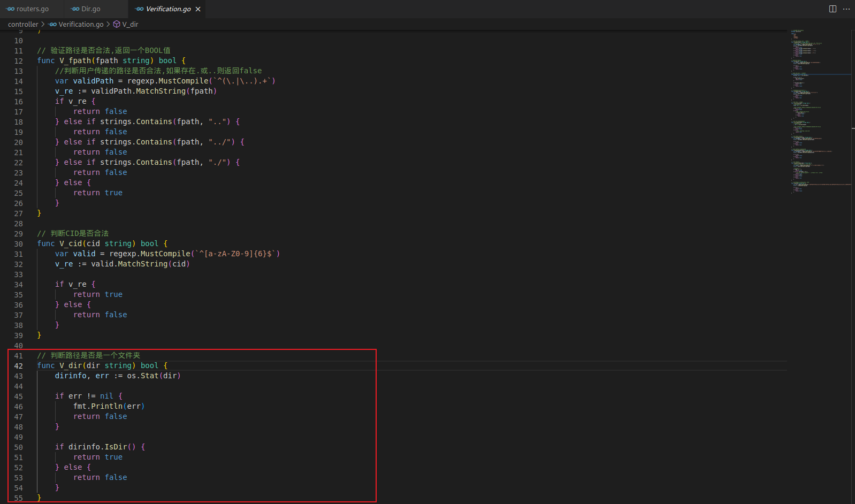The height and width of the screenshot is (504, 855).
Task: Click the minimap code overview
Action: (x=819, y=107)
